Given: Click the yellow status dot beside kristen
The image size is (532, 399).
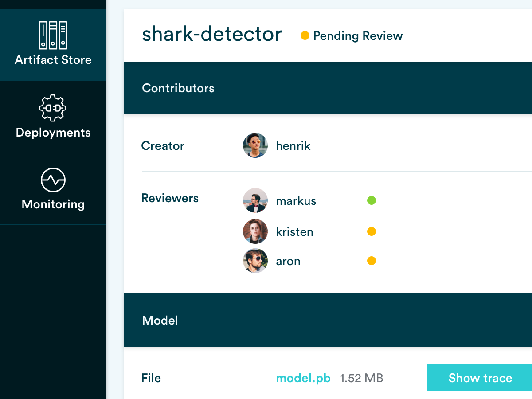Looking at the screenshot, I should click(372, 231).
